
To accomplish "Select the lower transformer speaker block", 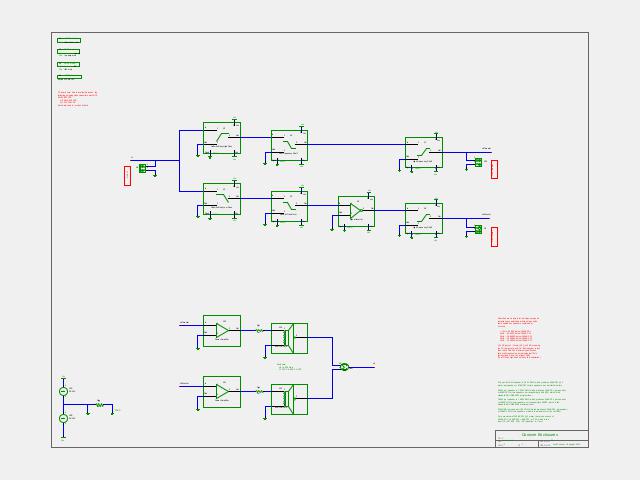I will (289, 399).
